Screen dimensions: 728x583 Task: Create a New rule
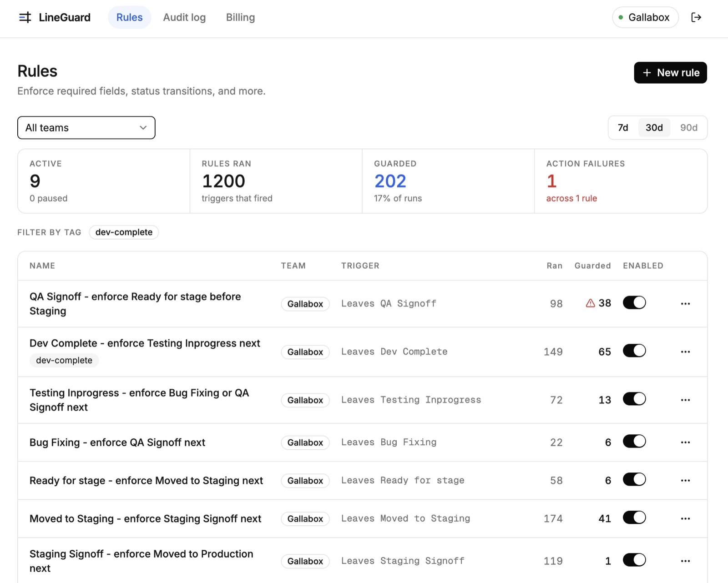670,73
